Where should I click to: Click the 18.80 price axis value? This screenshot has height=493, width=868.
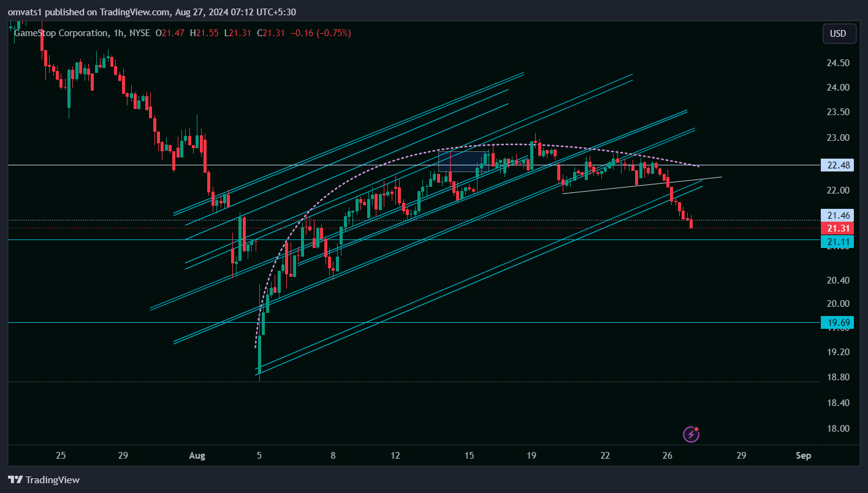pyautogui.click(x=837, y=377)
